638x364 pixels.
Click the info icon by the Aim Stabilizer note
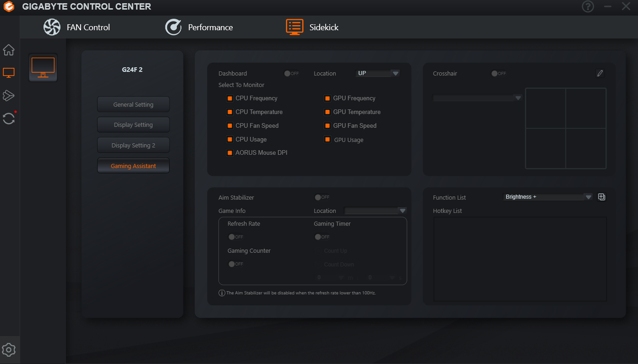tap(222, 293)
